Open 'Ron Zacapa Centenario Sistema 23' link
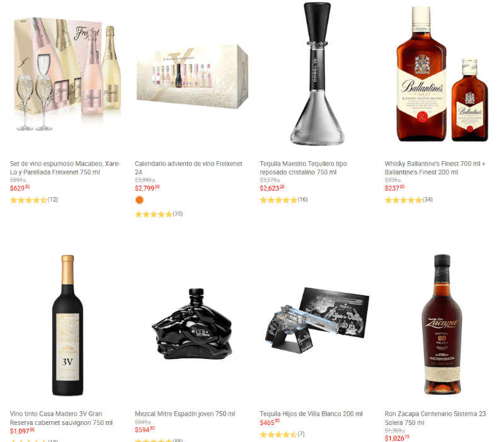 [435, 418]
